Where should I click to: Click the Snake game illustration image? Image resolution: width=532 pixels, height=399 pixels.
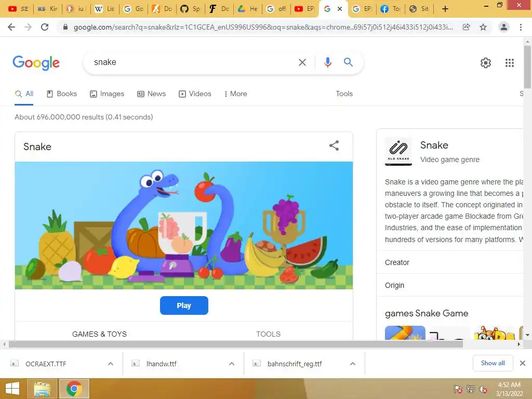pos(184,225)
